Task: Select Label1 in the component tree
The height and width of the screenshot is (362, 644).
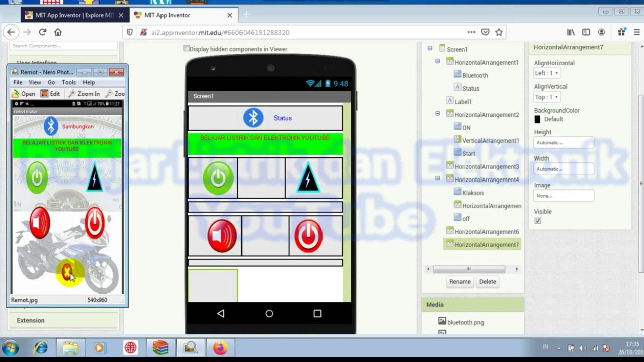Action: (463, 101)
